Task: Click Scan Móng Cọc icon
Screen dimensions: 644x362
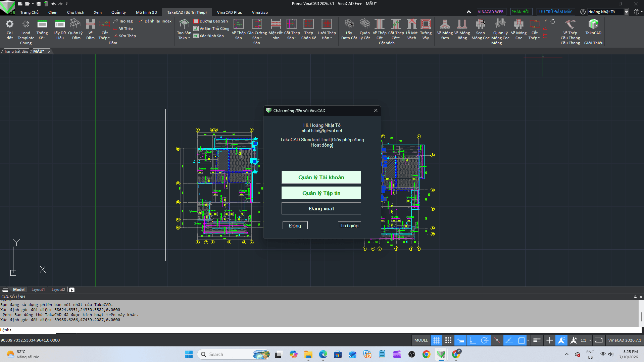Action: [x=481, y=30]
